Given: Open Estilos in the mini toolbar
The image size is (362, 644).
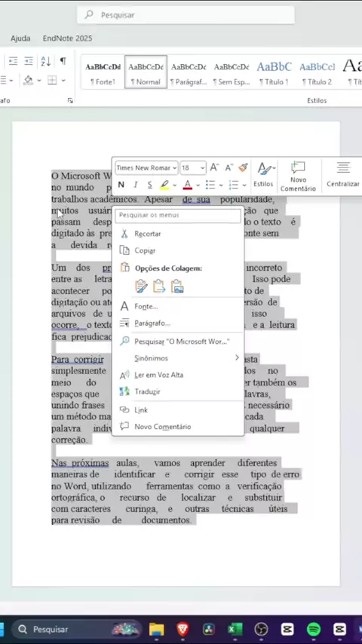Looking at the screenshot, I should [263, 175].
